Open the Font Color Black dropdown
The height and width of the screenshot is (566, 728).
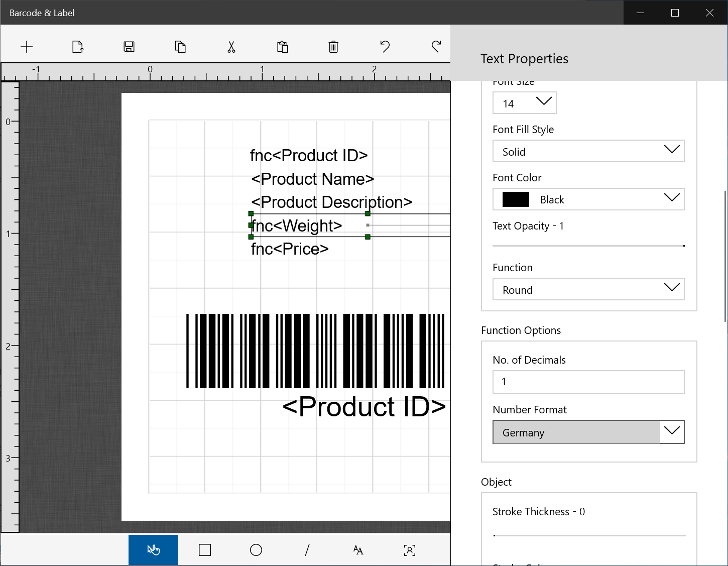tap(588, 199)
